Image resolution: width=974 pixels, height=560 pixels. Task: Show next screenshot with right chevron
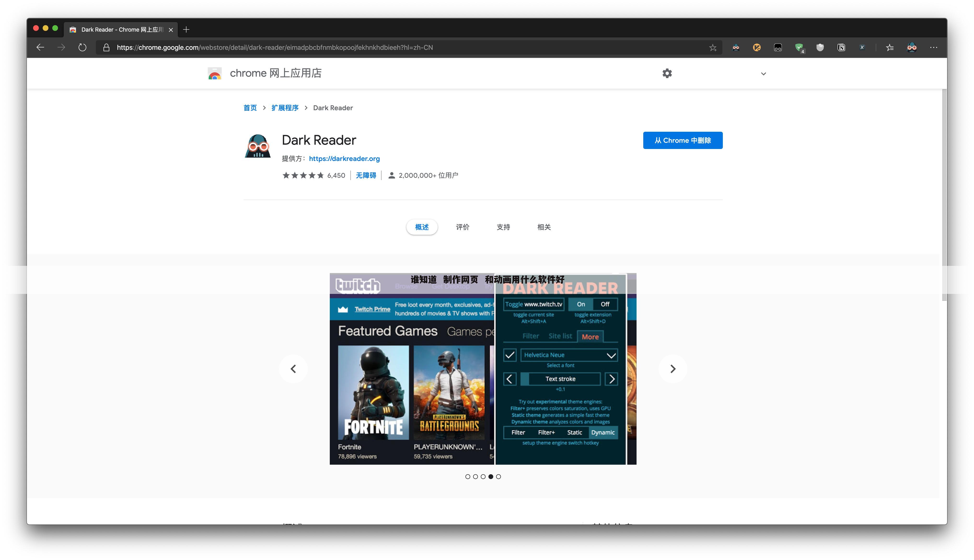pyautogui.click(x=672, y=369)
